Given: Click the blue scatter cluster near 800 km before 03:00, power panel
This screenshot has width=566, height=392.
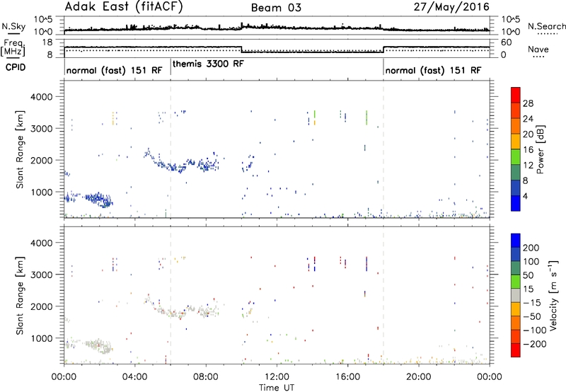Looking at the screenshot, I should (x=98, y=200).
